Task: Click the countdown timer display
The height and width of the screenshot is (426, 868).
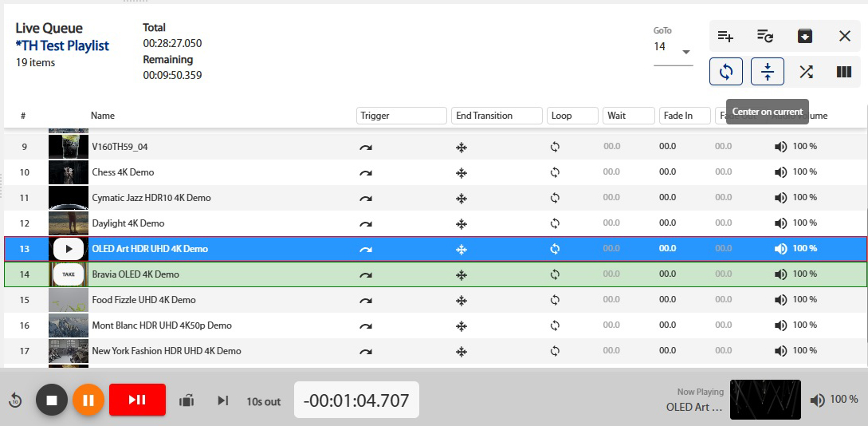Action: (356, 400)
